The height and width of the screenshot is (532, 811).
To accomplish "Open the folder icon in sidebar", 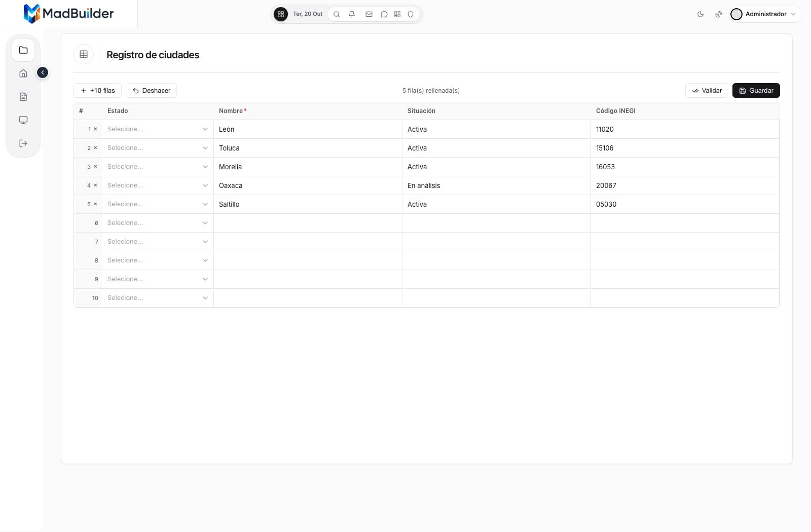I will tap(23, 50).
